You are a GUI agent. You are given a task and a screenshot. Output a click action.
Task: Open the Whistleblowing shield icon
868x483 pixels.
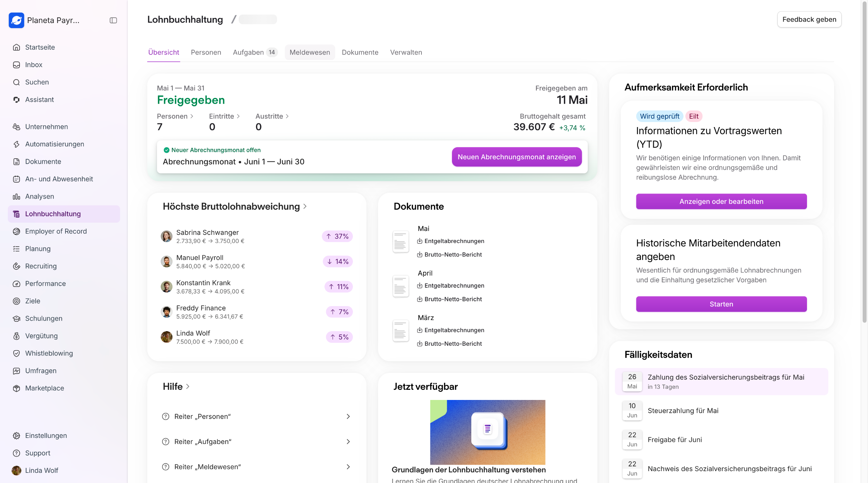[x=16, y=353]
